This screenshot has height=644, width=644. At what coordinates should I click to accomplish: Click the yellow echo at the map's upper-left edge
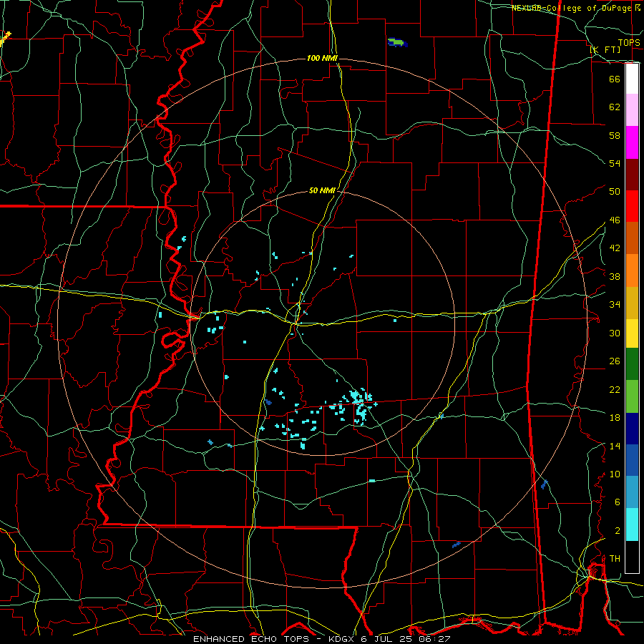[5, 38]
